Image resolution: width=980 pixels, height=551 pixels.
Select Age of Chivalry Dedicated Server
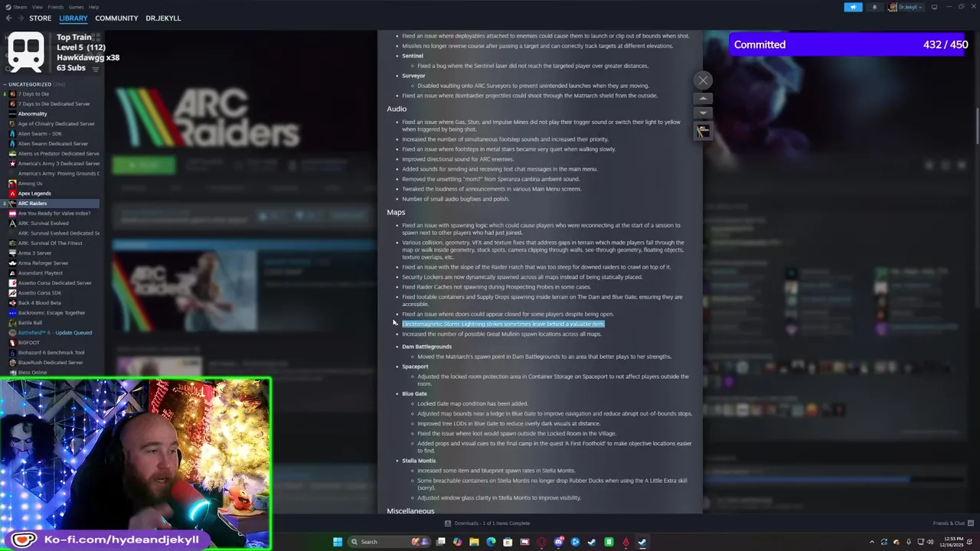point(56,124)
